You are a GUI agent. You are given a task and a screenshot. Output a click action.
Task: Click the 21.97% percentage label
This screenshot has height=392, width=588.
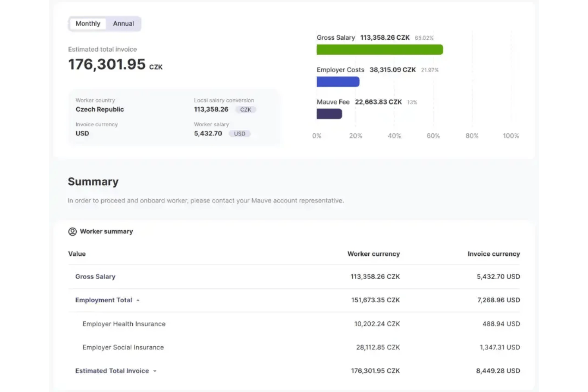pyautogui.click(x=429, y=70)
